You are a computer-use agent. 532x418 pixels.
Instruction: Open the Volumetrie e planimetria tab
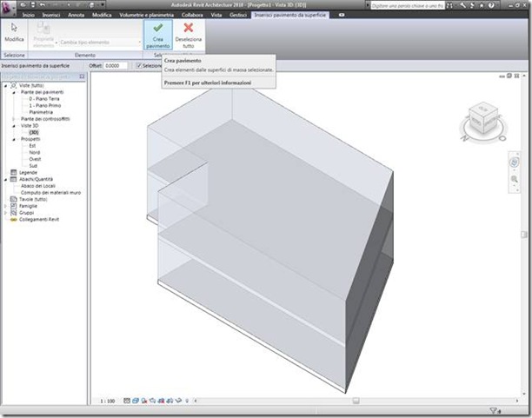(147, 15)
